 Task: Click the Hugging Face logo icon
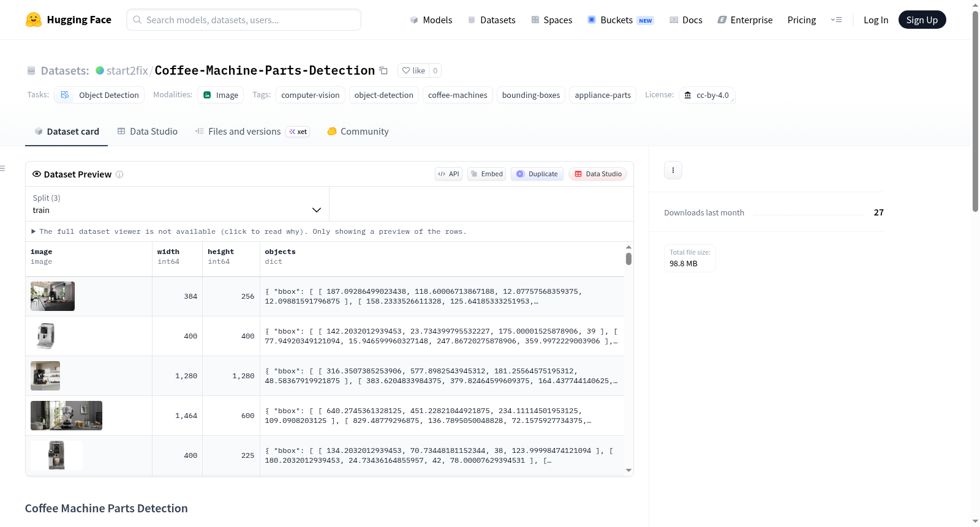click(34, 20)
